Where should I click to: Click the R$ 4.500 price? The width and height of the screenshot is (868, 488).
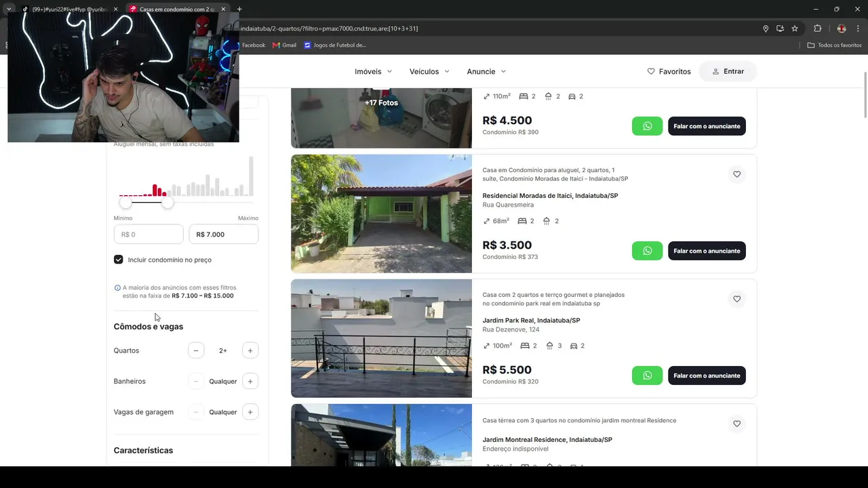[507, 121]
